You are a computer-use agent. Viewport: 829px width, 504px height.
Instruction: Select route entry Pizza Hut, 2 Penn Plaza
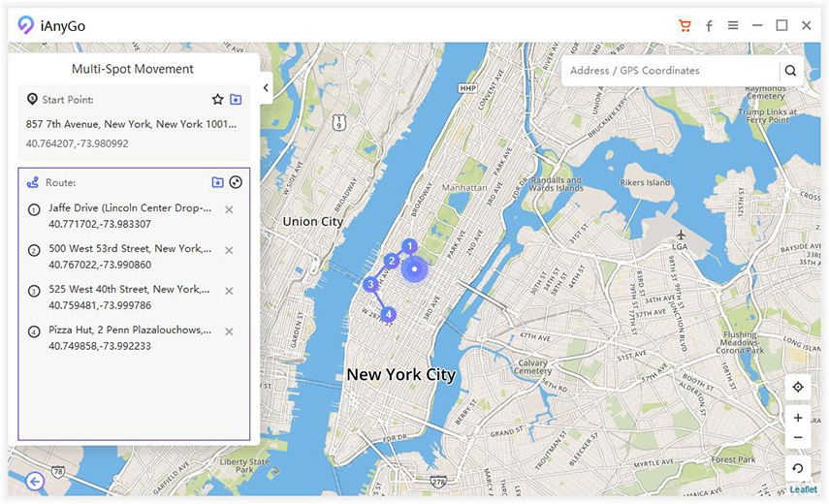click(130, 331)
